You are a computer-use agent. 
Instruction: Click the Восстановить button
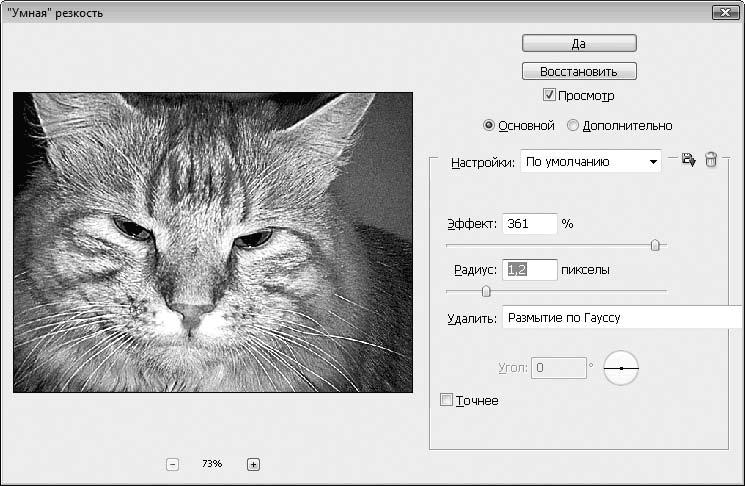point(579,71)
